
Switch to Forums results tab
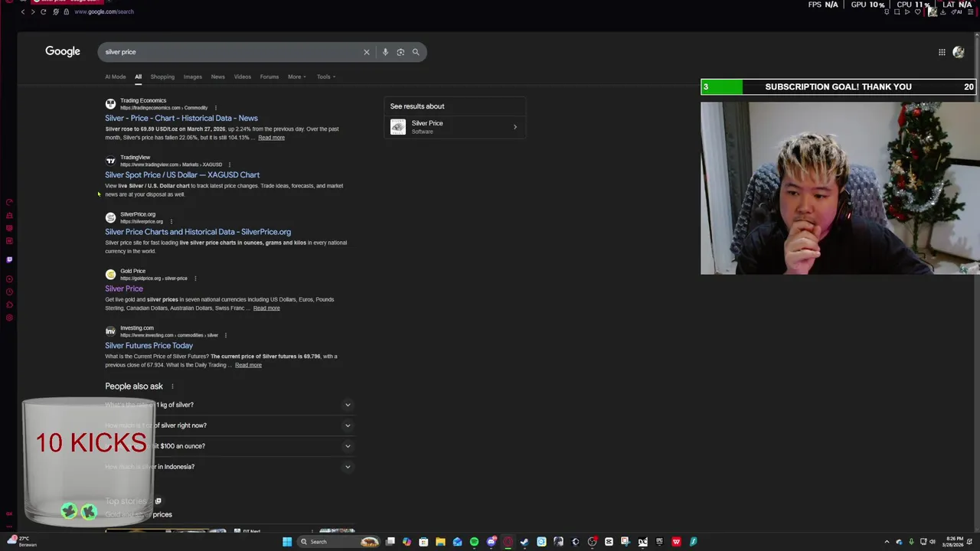pyautogui.click(x=269, y=77)
